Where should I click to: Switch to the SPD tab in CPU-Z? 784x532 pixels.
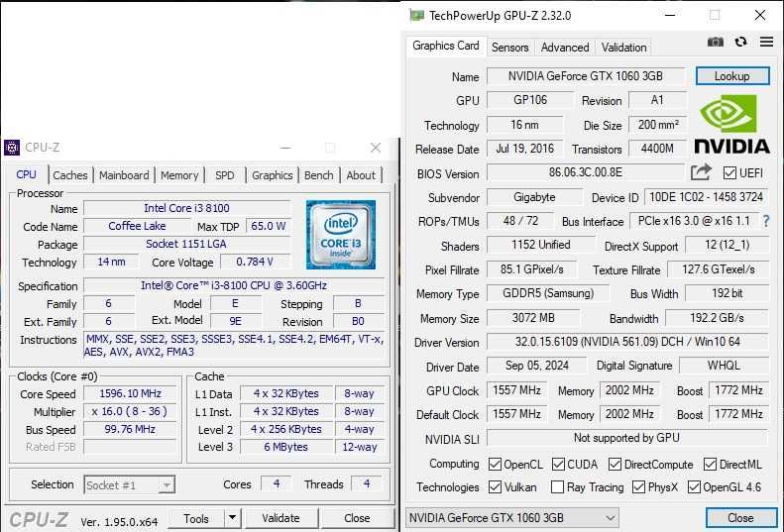click(225, 175)
